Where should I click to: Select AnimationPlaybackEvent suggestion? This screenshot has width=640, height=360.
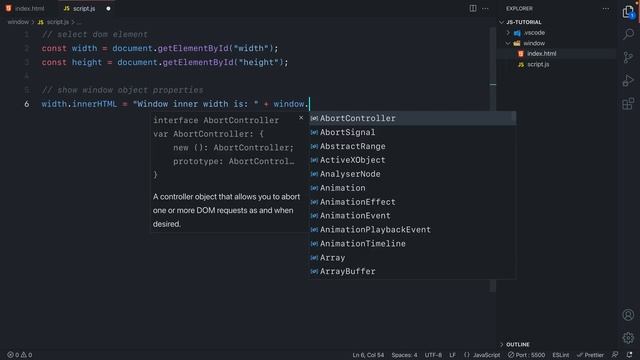[412, 229]
